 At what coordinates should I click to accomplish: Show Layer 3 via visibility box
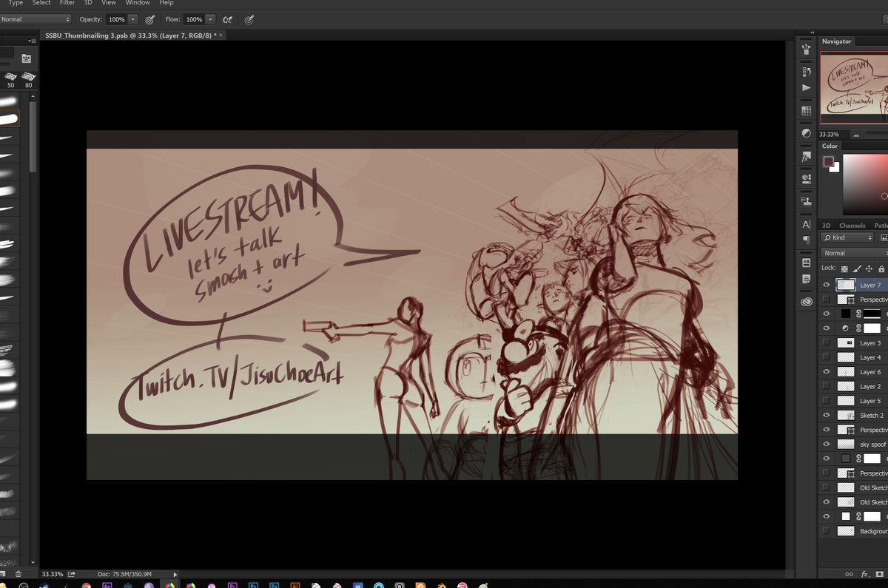pyautogui.click(x=827, y=342)
